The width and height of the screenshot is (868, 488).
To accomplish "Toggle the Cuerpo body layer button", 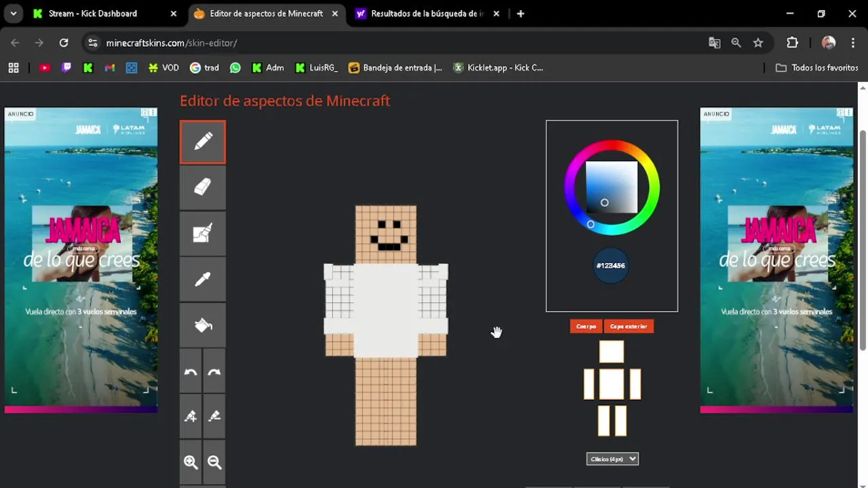I will (x=586, y=326).
